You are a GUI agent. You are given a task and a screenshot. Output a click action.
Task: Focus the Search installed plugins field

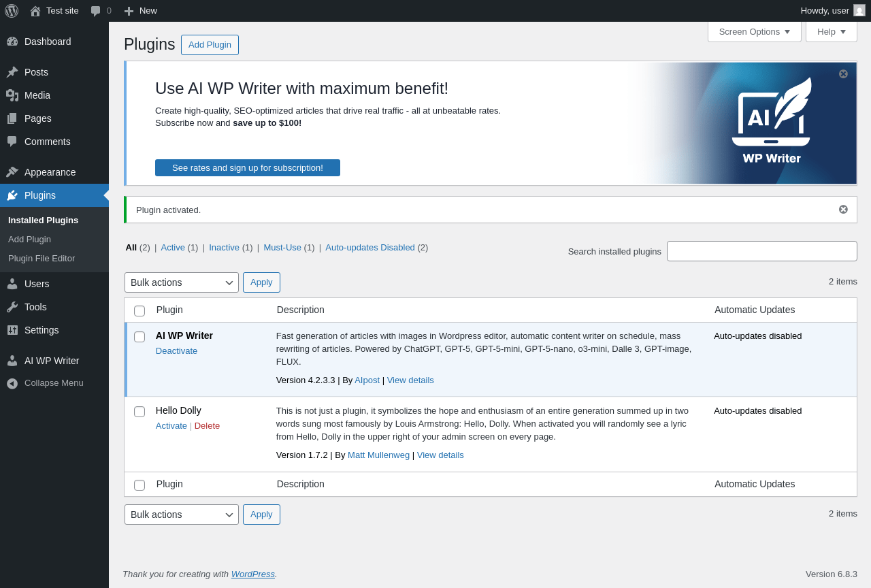point(762,251)
